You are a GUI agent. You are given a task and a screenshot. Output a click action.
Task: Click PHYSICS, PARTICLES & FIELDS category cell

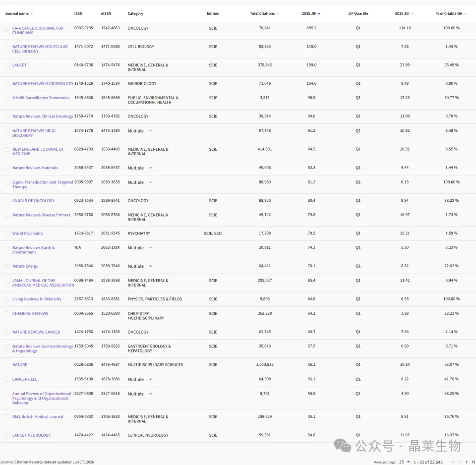[x=155, y=299]
